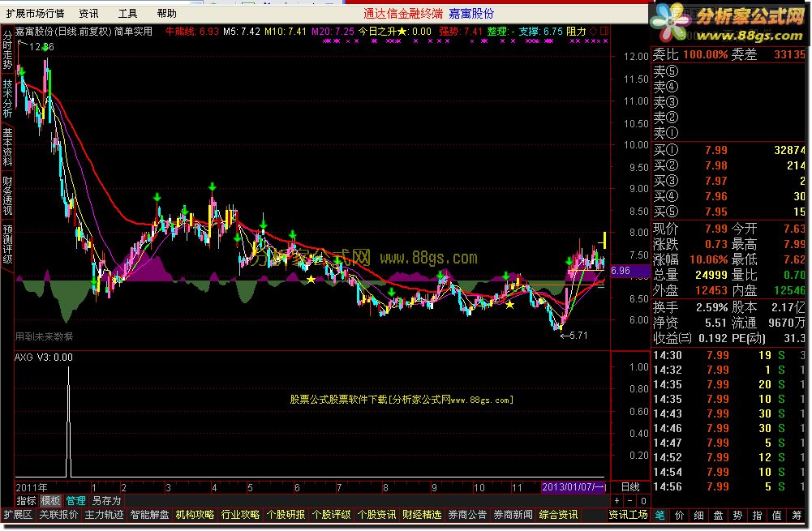Screen dimensions: 812x531
Task: Select the 指 tab in quote panel
Action: point(757,515)
